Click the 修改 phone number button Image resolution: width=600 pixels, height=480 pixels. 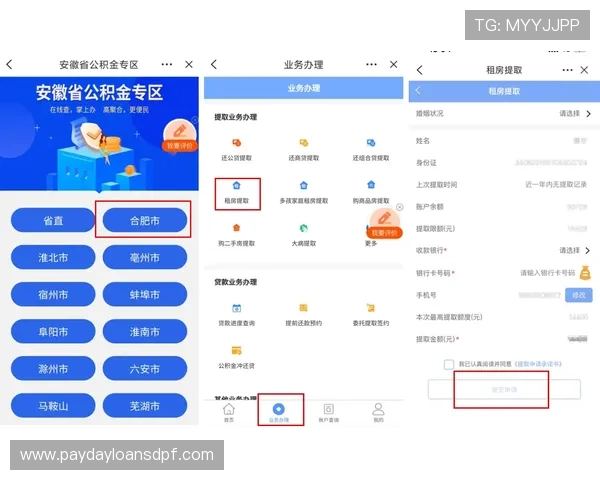point(579,295)
